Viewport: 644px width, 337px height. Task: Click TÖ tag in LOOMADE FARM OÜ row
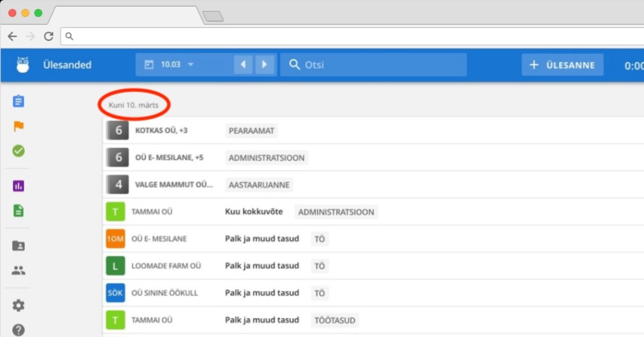[x=320, y=266]
